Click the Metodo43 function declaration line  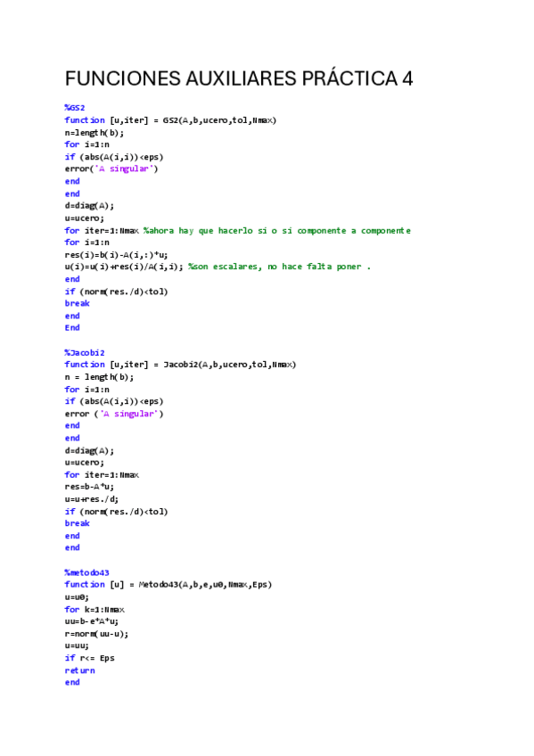point(168,584)
